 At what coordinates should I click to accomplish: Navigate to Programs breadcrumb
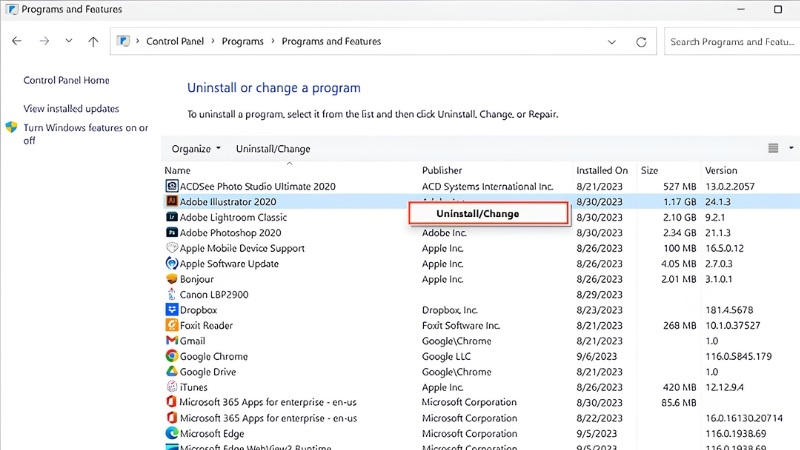242,41
